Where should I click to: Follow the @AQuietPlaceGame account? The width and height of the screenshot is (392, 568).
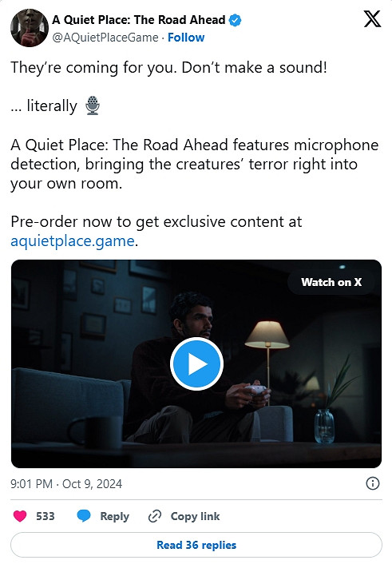tap(186, 38)
